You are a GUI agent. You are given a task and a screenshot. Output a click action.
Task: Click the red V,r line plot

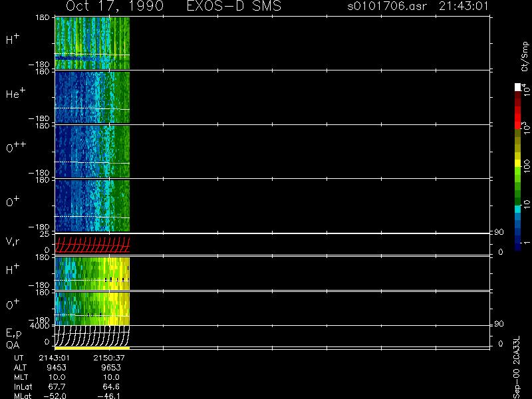coord(92,245)
